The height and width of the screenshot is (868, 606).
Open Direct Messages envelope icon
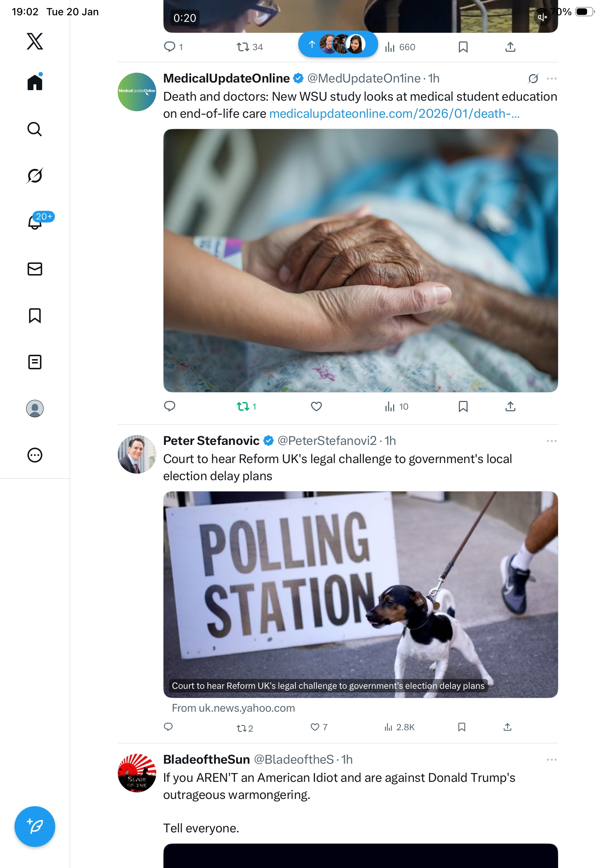coord(35,269)
